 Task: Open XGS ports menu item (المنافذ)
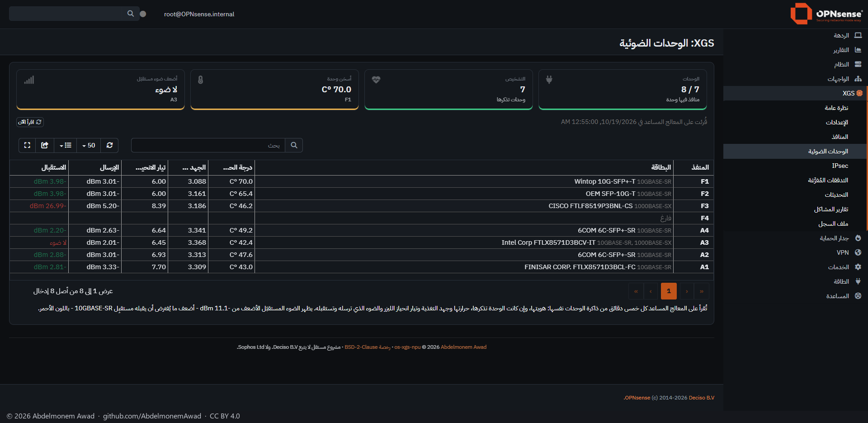pos(796,137)
